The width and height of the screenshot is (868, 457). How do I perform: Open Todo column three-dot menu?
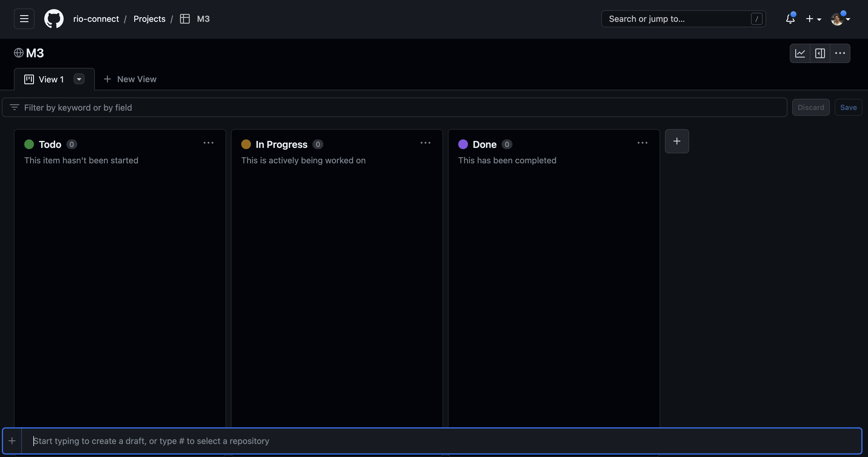coord(208,143)
